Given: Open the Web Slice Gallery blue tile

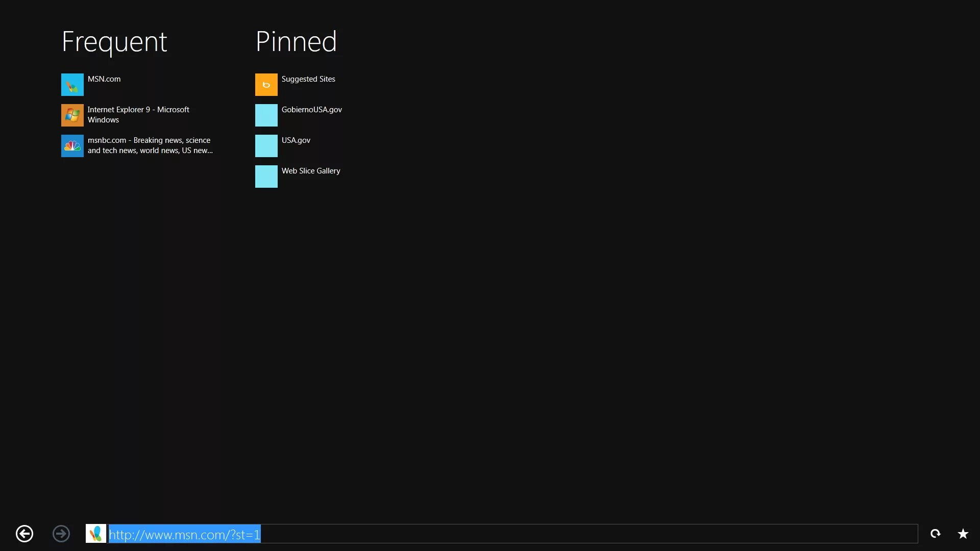Looking at the screenshot, I should tap(266, 177).
